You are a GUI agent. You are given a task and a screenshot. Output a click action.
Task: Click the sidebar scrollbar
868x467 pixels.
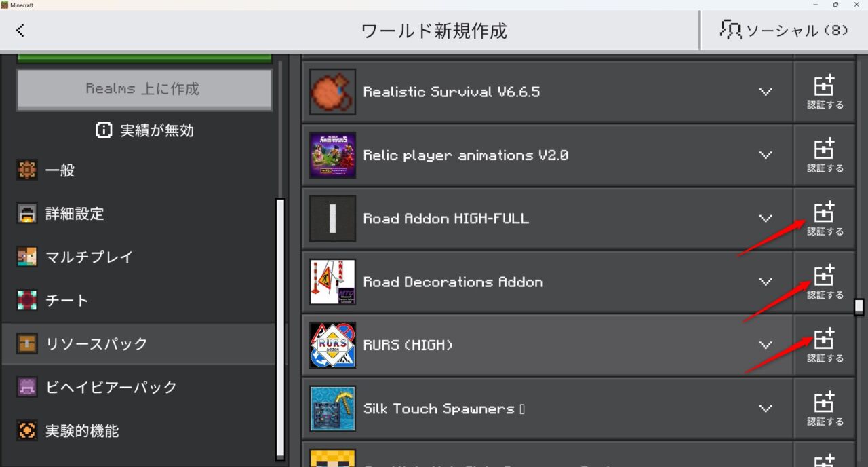tap(280, 329)
